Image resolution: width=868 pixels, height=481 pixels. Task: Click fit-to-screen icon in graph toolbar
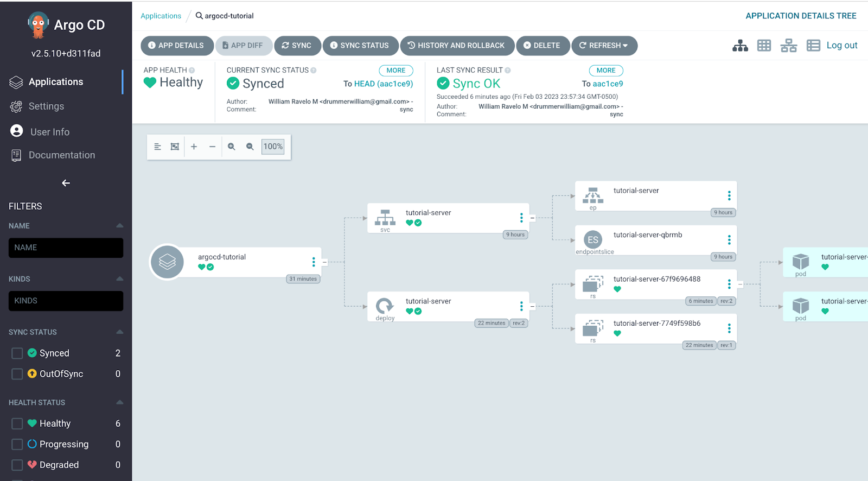click(175, 147)
